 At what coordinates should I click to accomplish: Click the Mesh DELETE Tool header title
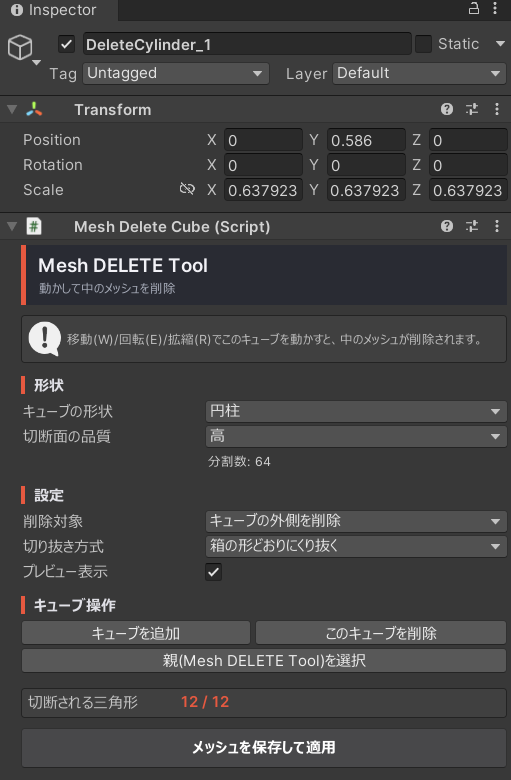[x=123, y=266]
